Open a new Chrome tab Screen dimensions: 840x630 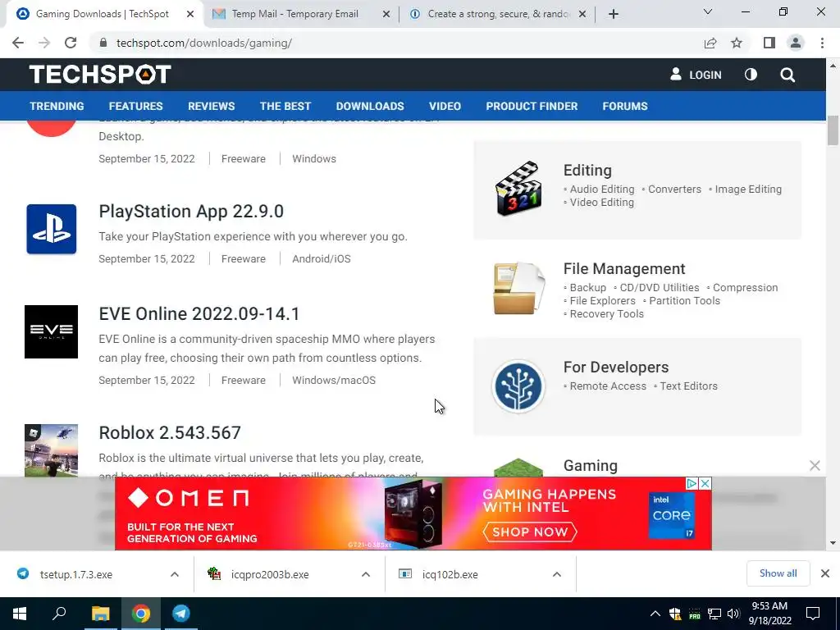tap(614, 14)
